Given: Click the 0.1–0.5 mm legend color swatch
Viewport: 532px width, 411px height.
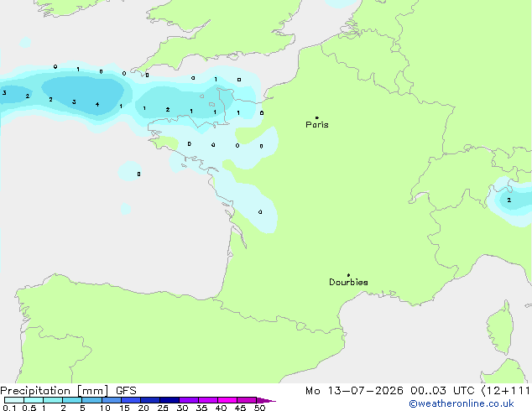Looking at the screenshot, I should click(14, 400).
